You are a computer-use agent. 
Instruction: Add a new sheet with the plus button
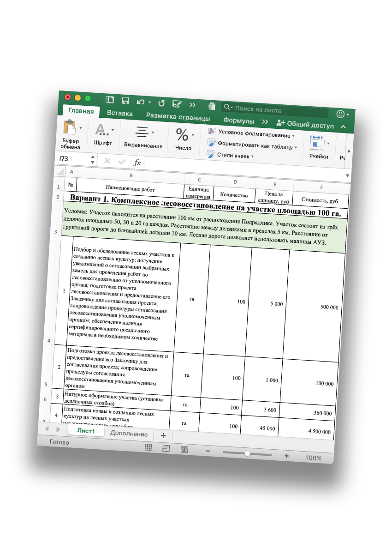(163, 435)
